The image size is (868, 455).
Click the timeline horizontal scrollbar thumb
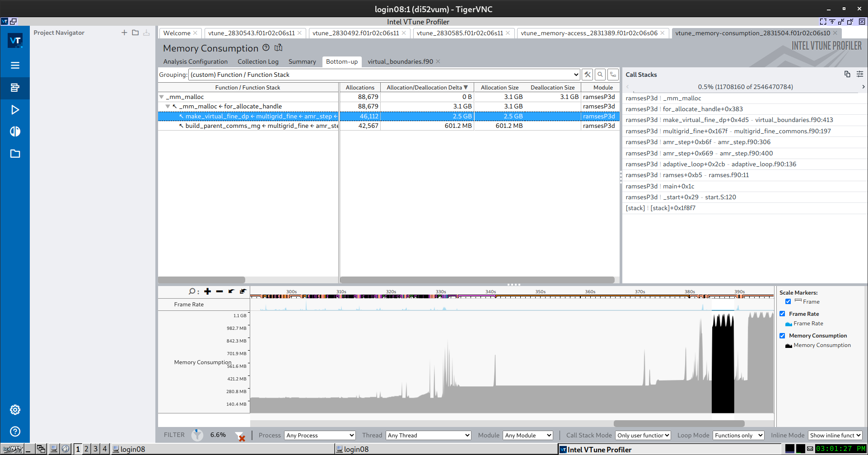[x=679, y=423]
